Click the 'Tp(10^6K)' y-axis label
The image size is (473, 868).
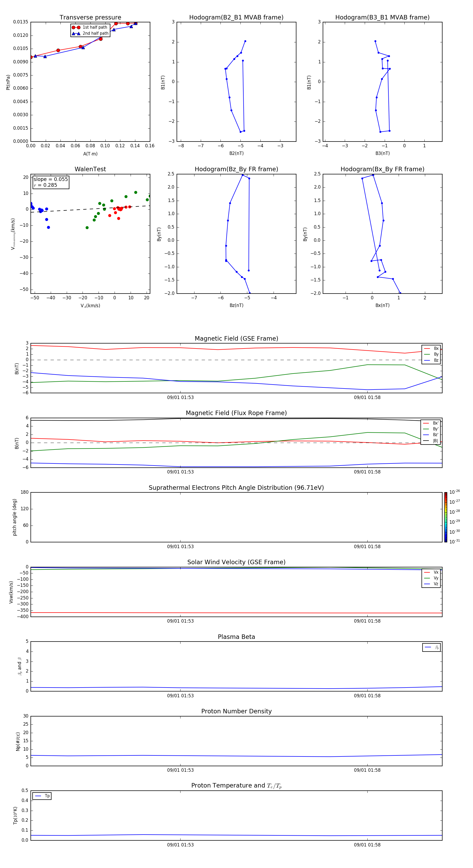pos(15,815)
